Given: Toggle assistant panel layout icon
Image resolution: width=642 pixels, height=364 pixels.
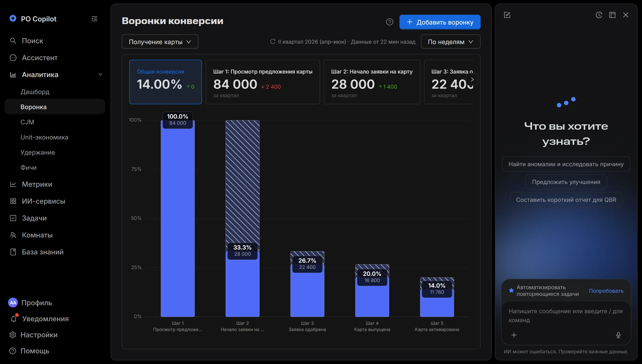Looking at the screenshot, I should click(612, 15).
